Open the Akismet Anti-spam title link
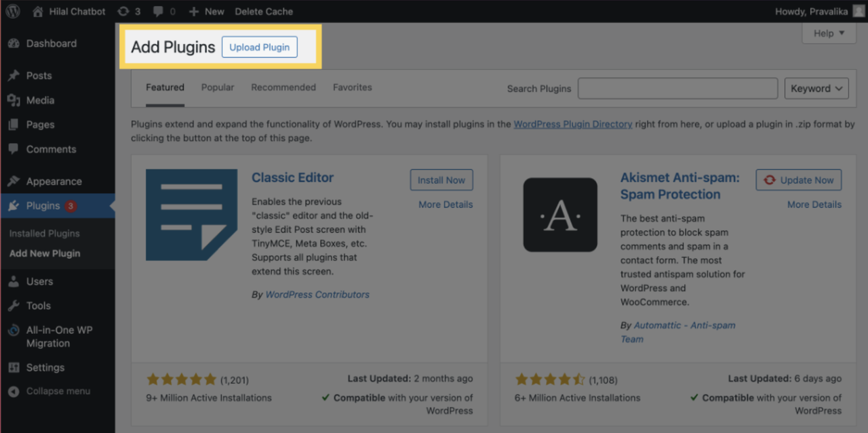868x433 pixels. point(680,186)
